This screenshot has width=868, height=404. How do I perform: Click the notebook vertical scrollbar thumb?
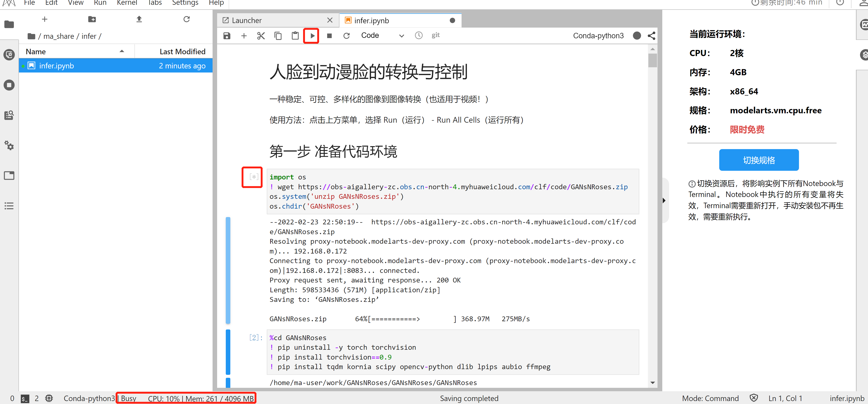(652, 61)
